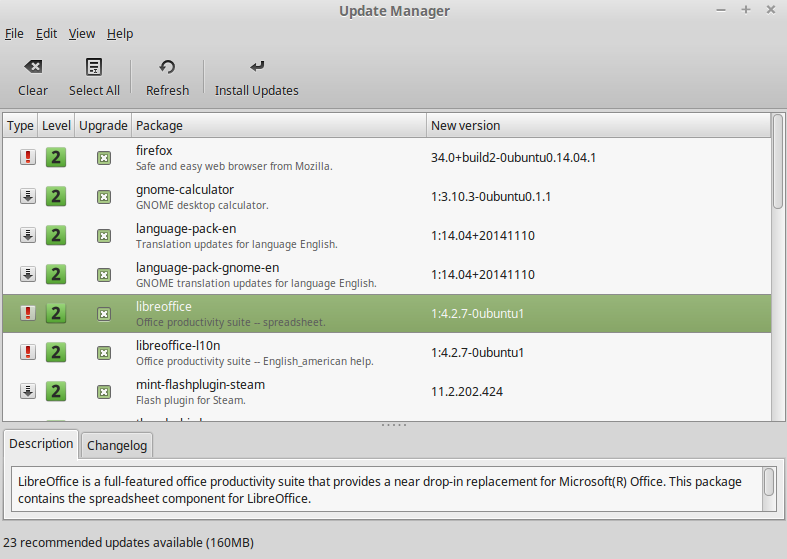Image resolution: width=787 pixels, height=559 pixels.
Task: Select the firefox package name
Action: coord(154,151)
